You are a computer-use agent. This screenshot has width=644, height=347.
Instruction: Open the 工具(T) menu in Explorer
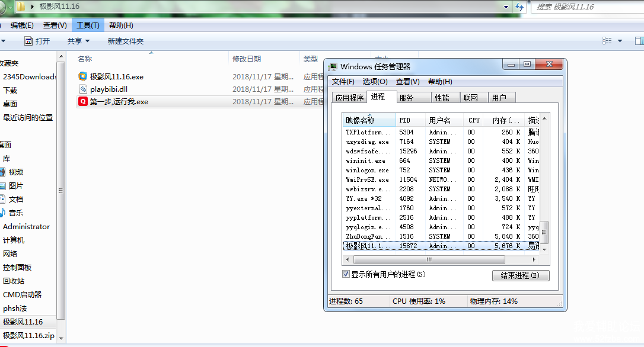(x=88, y=25)
